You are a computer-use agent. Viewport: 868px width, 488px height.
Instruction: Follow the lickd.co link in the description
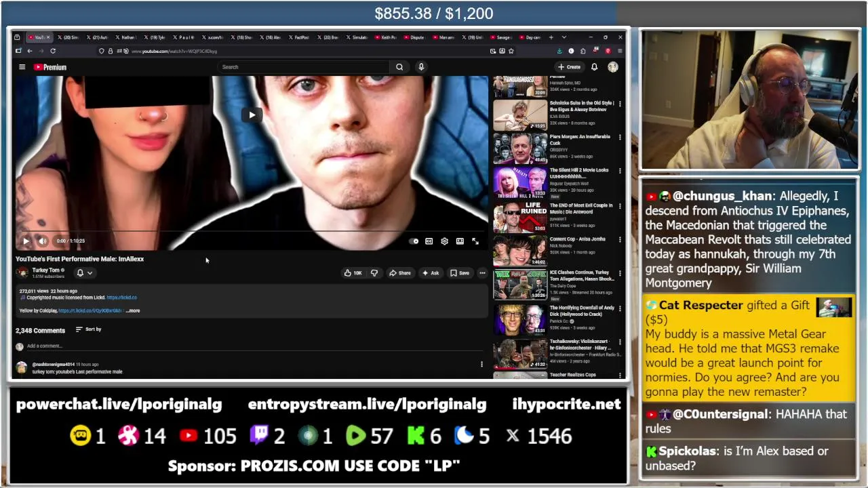(x=121, y=298)
